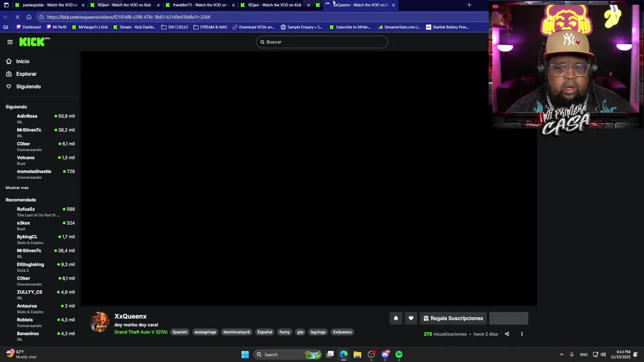Image resolution: width=644 pixels, height=362 pixels.
Task: Select the dominicanyork tag
Action: [236, 332]
